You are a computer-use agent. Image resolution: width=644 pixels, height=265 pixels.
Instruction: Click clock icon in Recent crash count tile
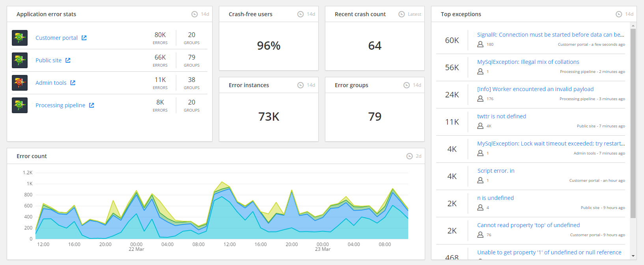[401, 14]
